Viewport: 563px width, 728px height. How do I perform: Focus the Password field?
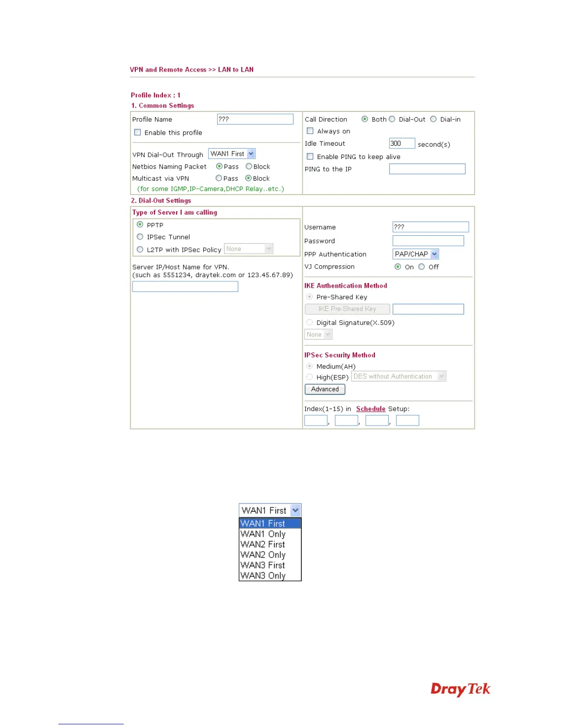point(428,241)
